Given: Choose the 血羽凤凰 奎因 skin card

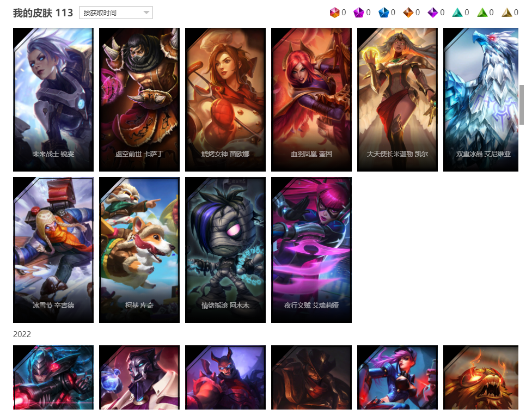Looking at the screenshot, I should 311,100.
